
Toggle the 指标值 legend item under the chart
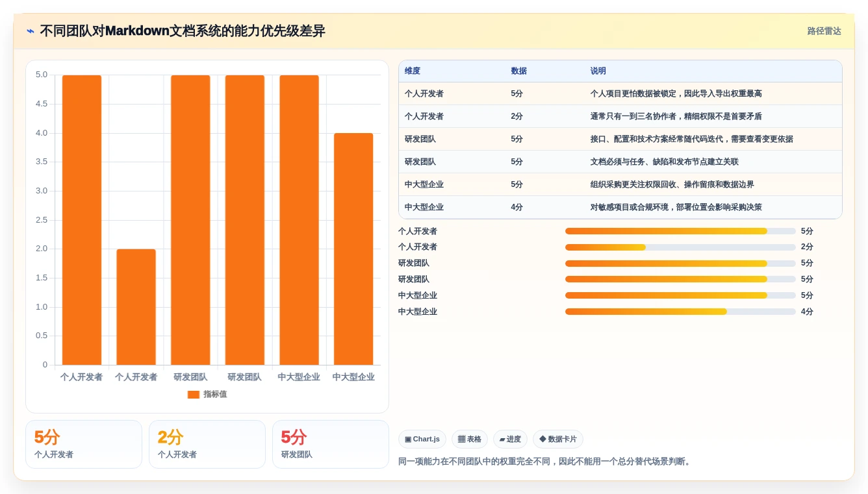pyautogui.click(x=207, y=394)
